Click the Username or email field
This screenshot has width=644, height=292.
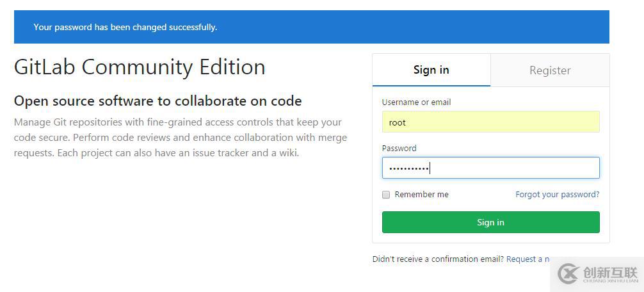490,122
